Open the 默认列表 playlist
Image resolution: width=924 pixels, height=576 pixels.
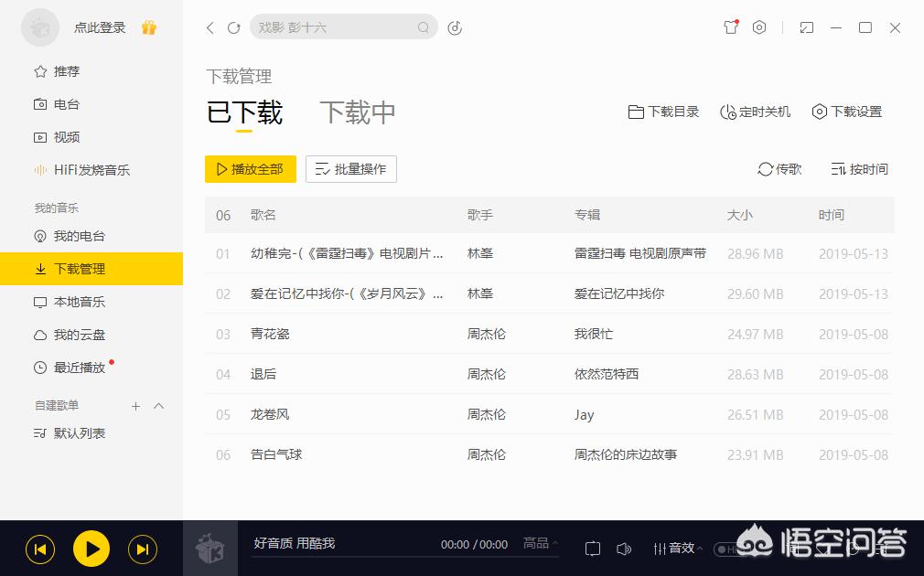[70, 433]
